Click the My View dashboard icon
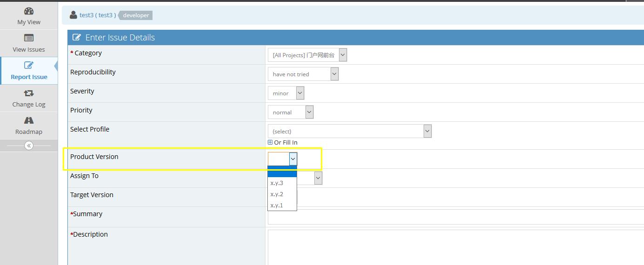644x265 pixels. (29, 11)
